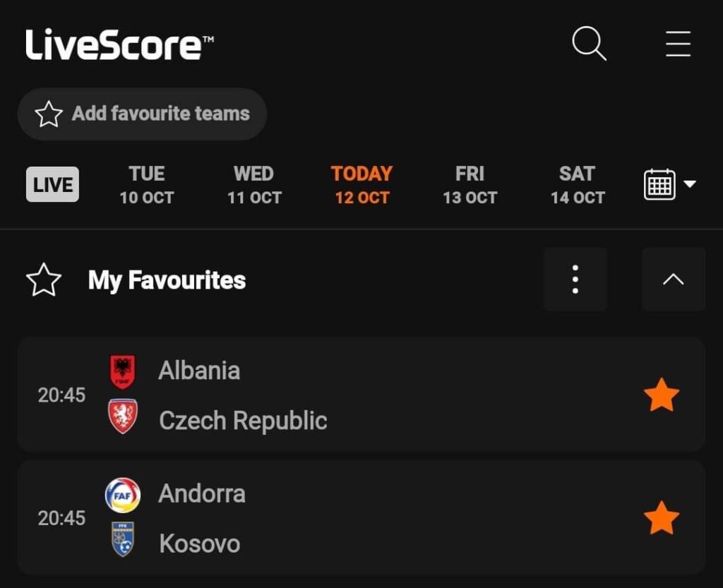Switch to FRI 13 OCT tab
Screen dimensions: 723x588
point(470,185)
